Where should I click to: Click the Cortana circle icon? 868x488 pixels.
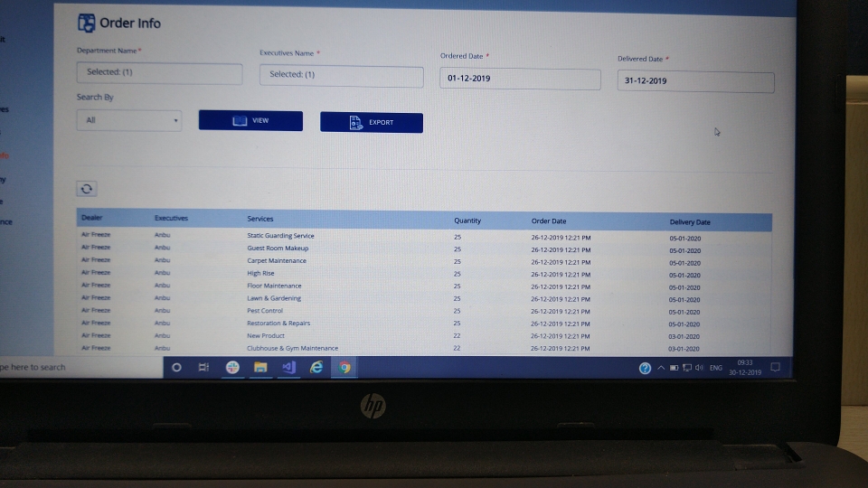(x=176, y=367)
